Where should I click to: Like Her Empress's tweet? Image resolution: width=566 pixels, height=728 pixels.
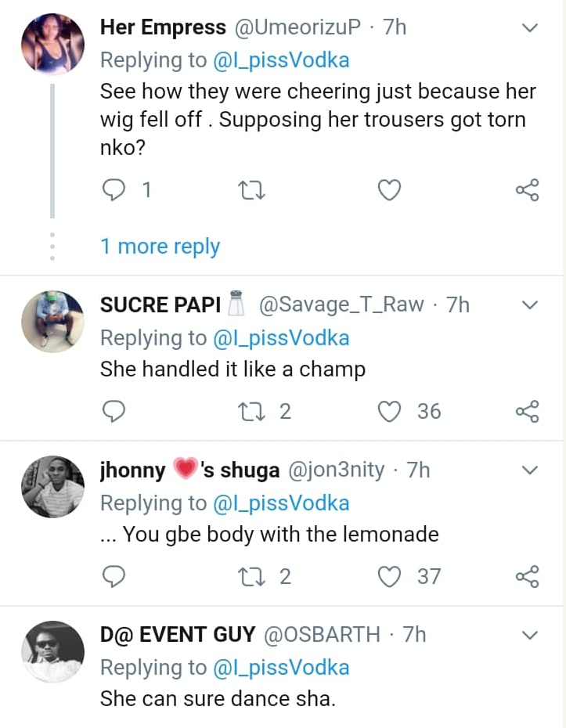[389, 189]
